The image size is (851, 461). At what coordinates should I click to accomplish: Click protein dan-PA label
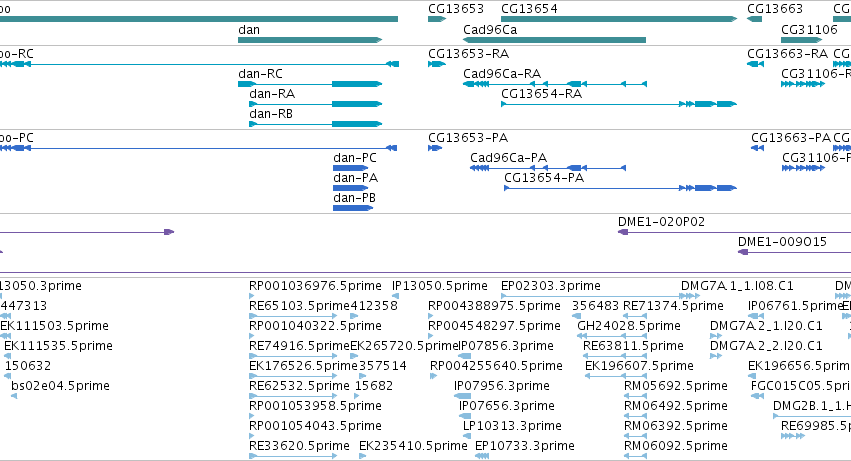[x=355, y=178]
